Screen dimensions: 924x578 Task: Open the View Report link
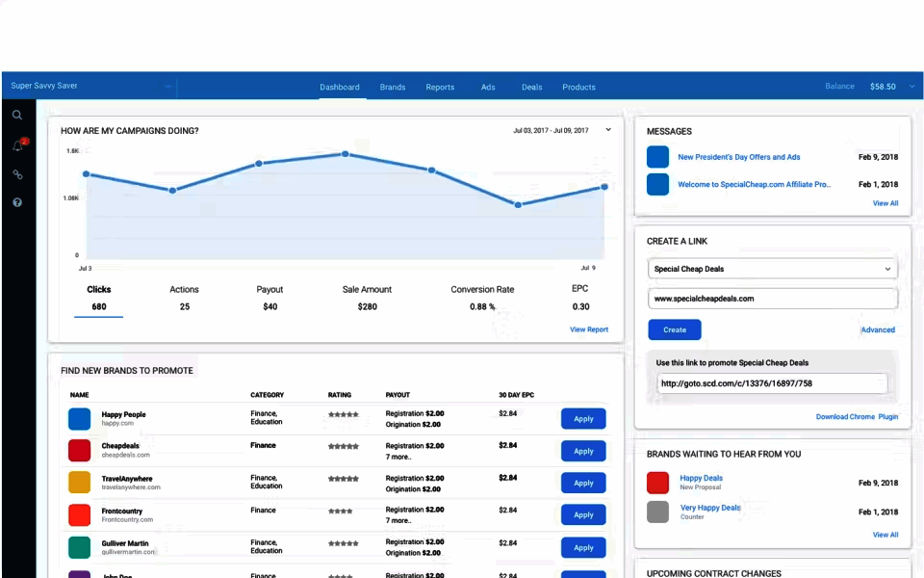click(x=589, y=329)
